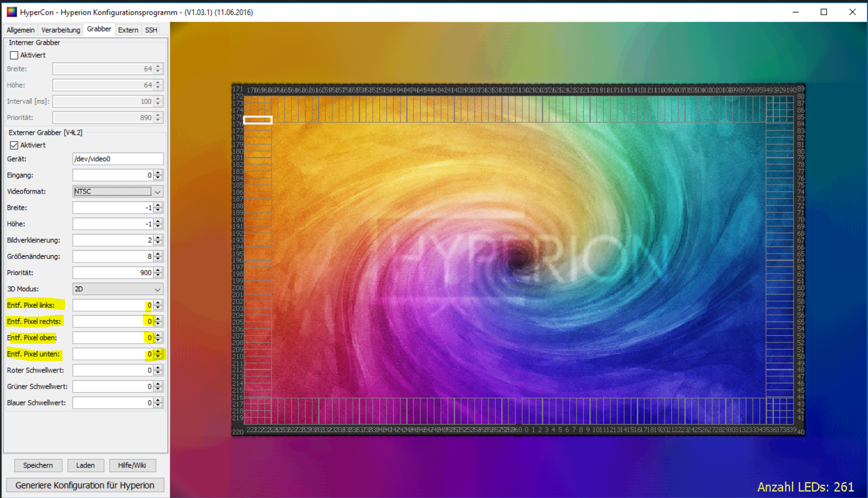Image resolution: width=868 pixels, height=498 pixels.
Task: Increase Eingang value with up arrow
Action: point(158,173)
